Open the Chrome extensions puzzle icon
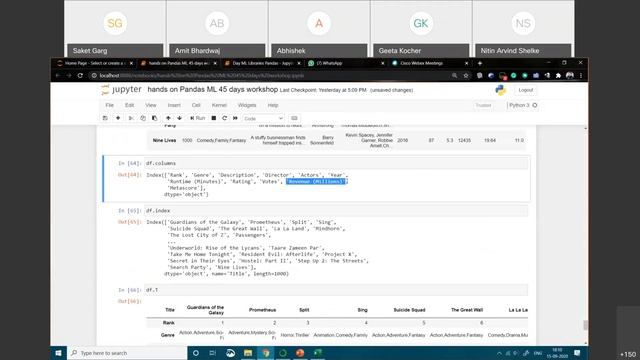Image resolution: width=640 pixels, height=360 pixels. point(558,76)
